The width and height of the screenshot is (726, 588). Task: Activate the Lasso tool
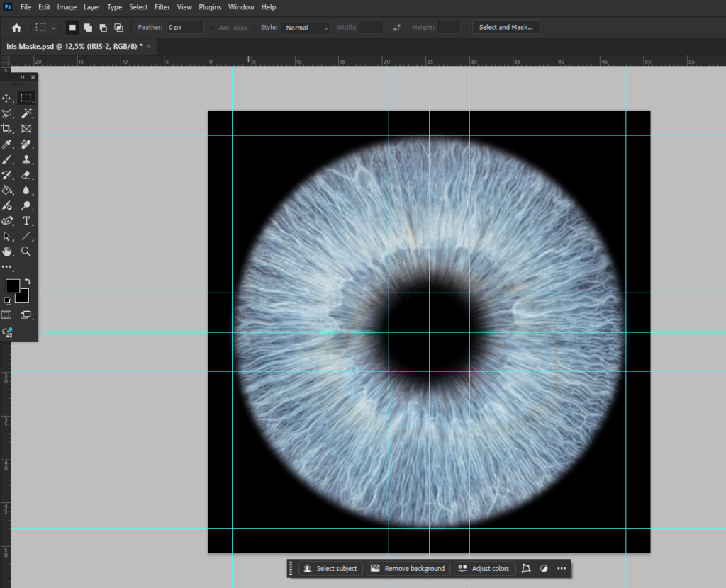tap(8, 113)
